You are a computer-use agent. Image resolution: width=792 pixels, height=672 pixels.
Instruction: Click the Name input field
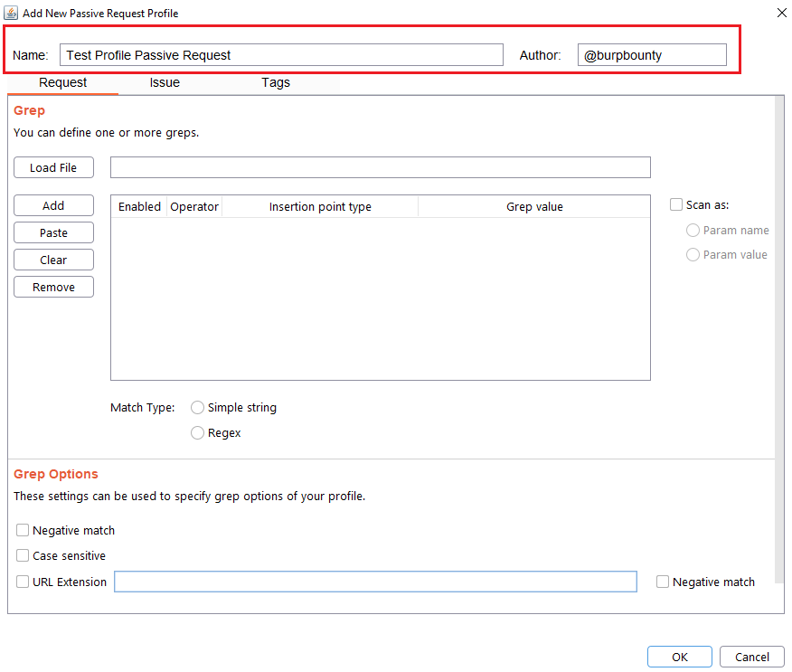coord(281,55)
